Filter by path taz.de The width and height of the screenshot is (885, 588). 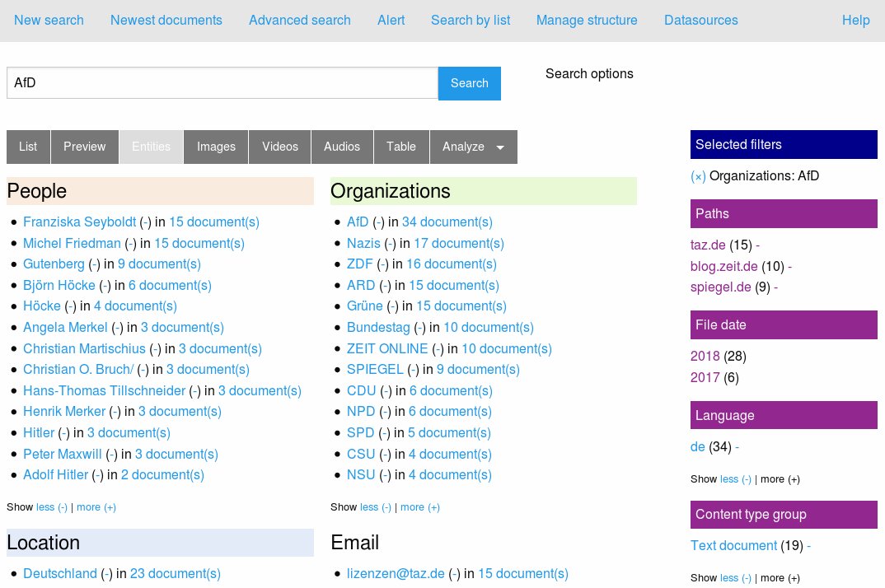[708, 245]
